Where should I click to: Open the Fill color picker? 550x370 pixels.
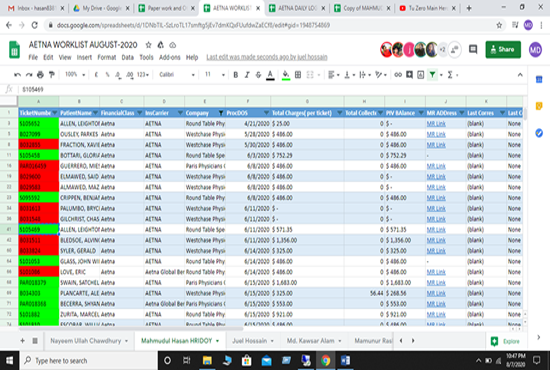[286, 75]
